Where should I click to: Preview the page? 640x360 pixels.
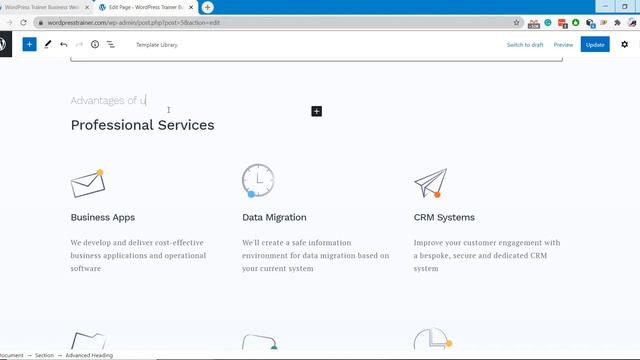563,45
